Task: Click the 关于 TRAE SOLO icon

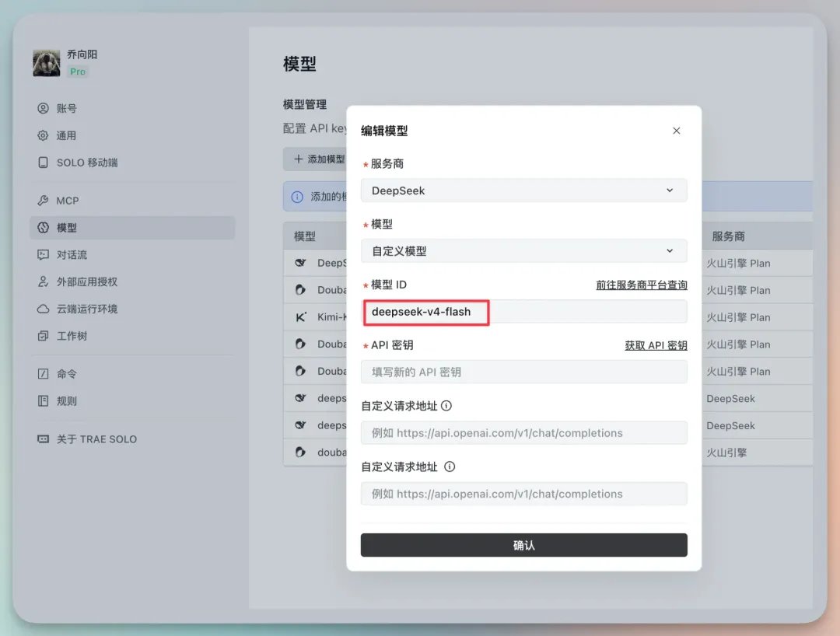Action: pyautogui.click(x=43, y=439)
